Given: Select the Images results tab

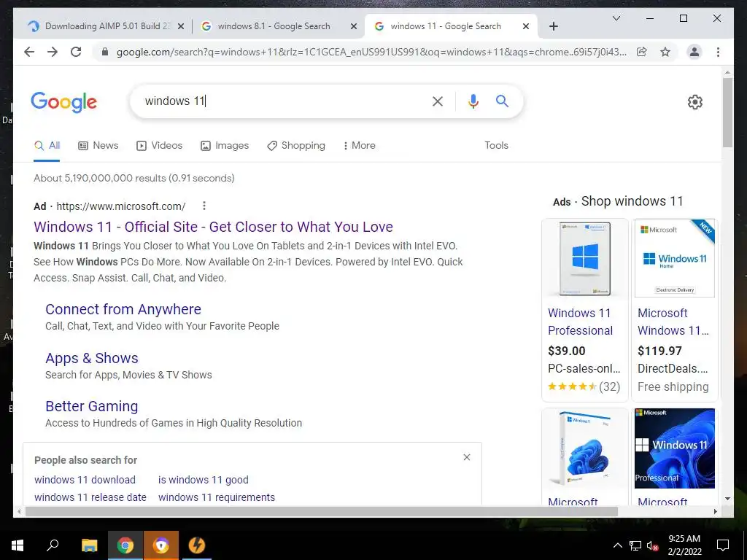Looking at the screenshot, I should pos(225,145).
